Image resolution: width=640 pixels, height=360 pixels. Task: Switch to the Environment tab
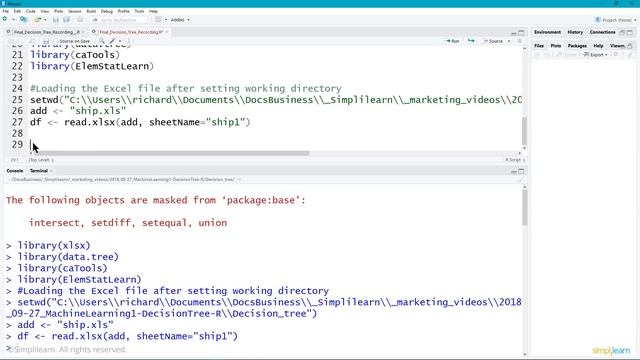(547, 32)
